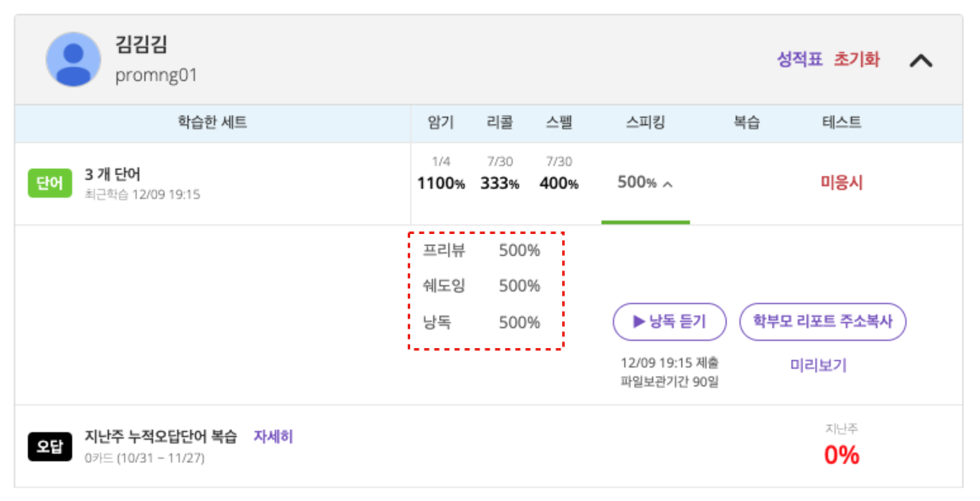Viewport: 980px width, 501px height.
Task: Click the 지난주 0% score
Action: pos(842,455)
